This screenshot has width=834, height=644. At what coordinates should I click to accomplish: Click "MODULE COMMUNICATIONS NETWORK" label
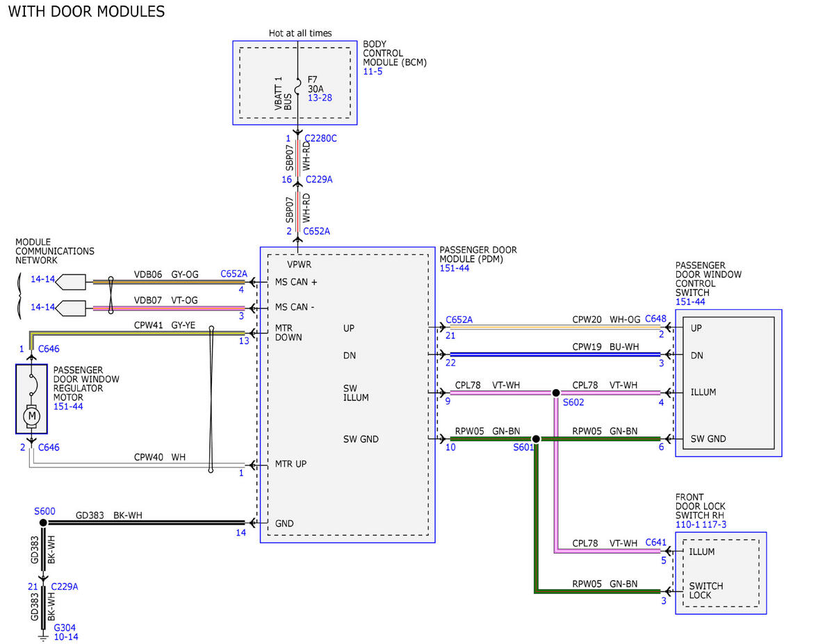point(55,251)
